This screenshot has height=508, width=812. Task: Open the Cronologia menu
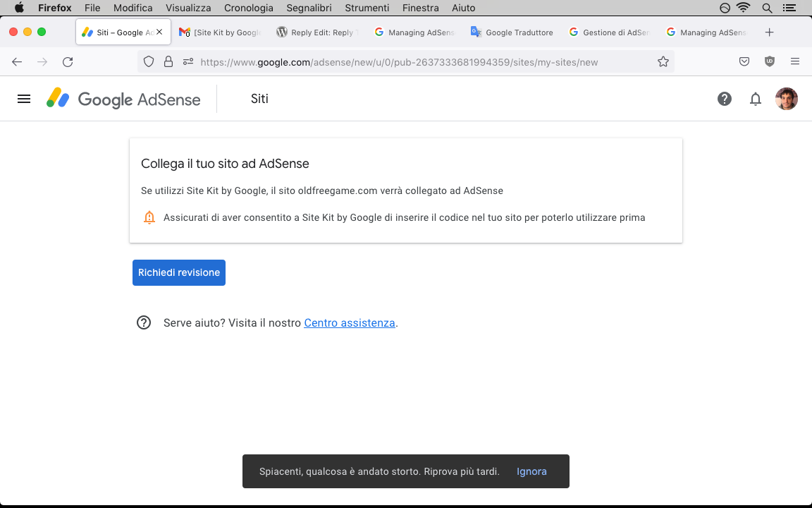click(249, 8)
